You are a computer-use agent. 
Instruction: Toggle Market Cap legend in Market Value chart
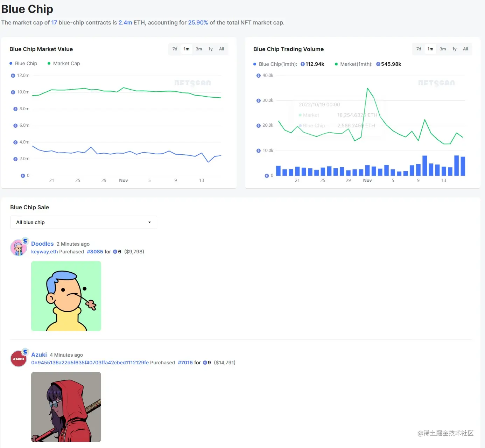tap(64, 63)
